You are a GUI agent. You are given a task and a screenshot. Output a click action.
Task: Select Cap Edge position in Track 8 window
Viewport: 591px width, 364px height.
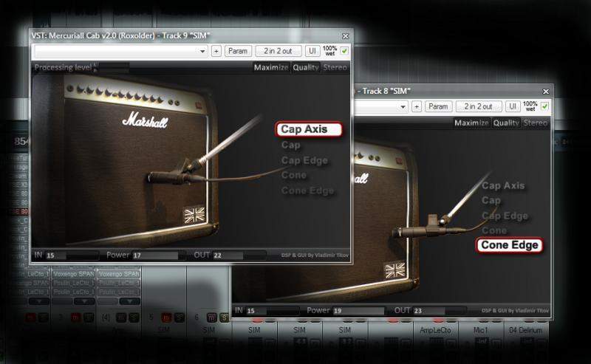505,216
